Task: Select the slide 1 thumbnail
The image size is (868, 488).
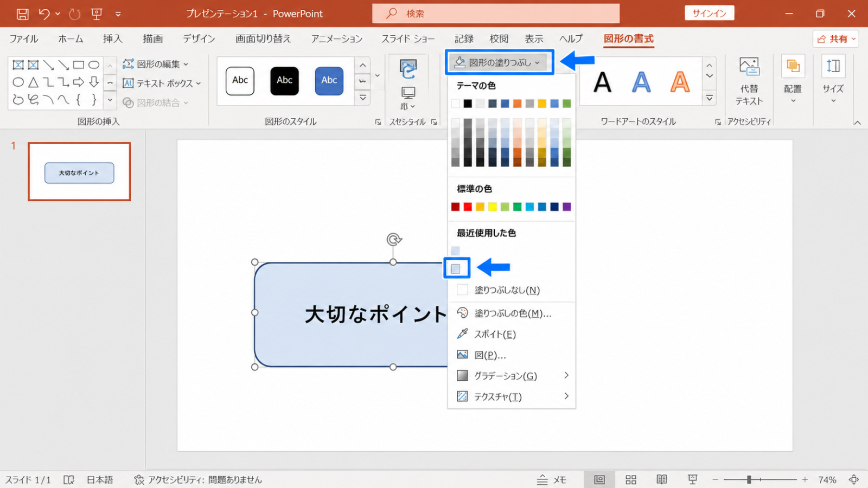Action: tap(79, 172)
